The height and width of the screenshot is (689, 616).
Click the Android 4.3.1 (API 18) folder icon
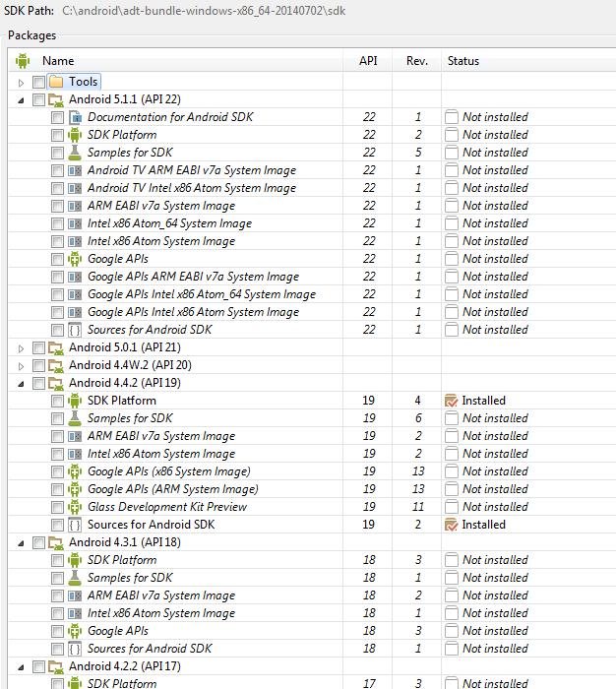[56, 542]
